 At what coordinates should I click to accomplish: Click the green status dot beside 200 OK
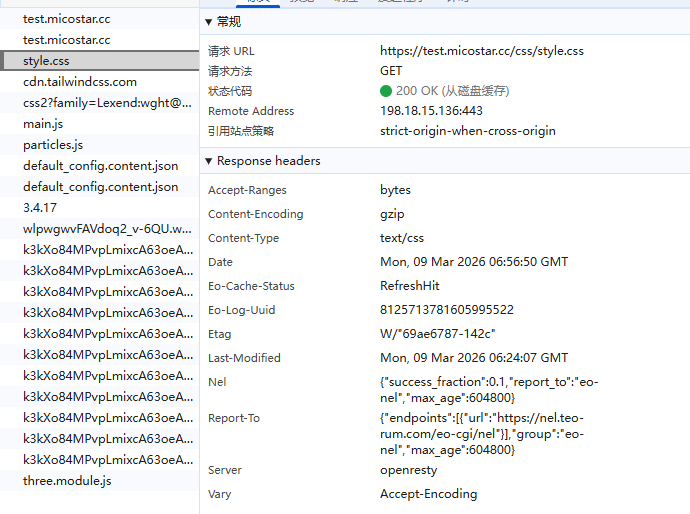[x=386, y=91]
